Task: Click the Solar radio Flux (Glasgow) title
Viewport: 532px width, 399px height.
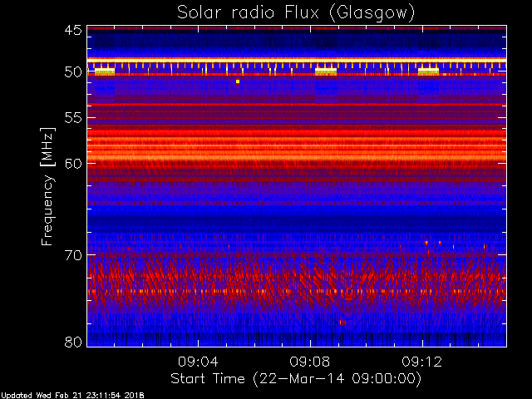Action: point(296,13)
